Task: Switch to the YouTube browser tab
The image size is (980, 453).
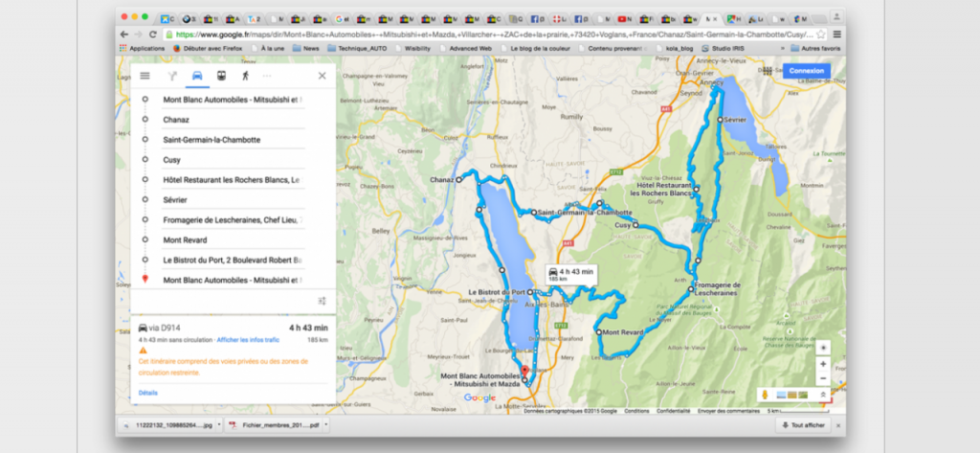Action: pos(625,19)
